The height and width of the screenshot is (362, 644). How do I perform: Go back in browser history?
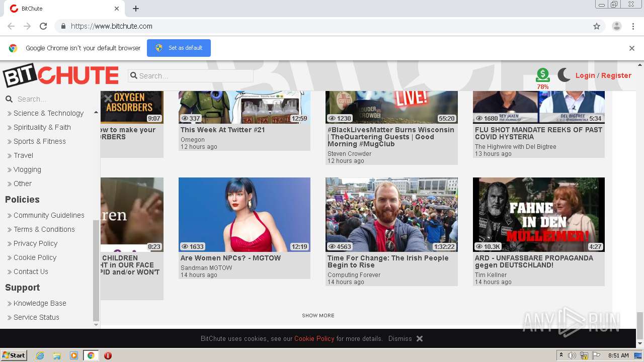point(11,26)
